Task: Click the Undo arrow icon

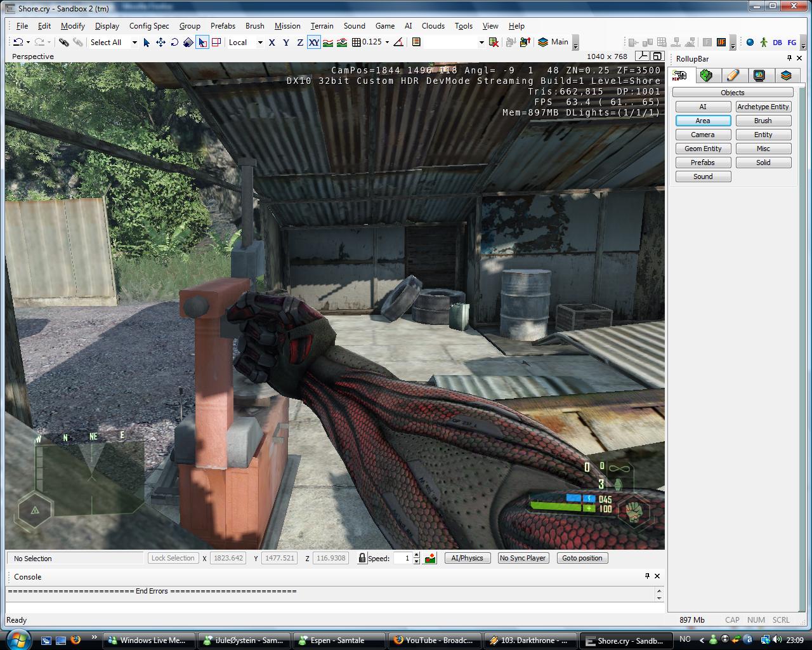Action: [x=18, y=42]
